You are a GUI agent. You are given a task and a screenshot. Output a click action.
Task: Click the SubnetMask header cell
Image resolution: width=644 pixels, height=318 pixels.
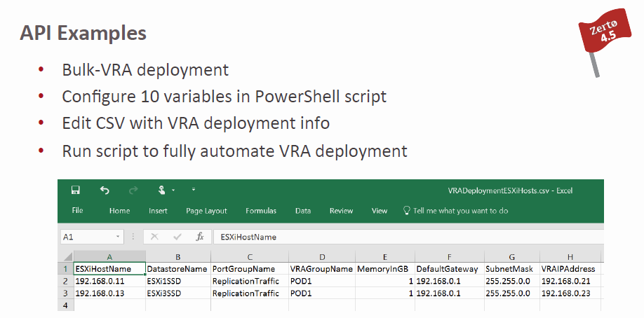click(511, 269)
